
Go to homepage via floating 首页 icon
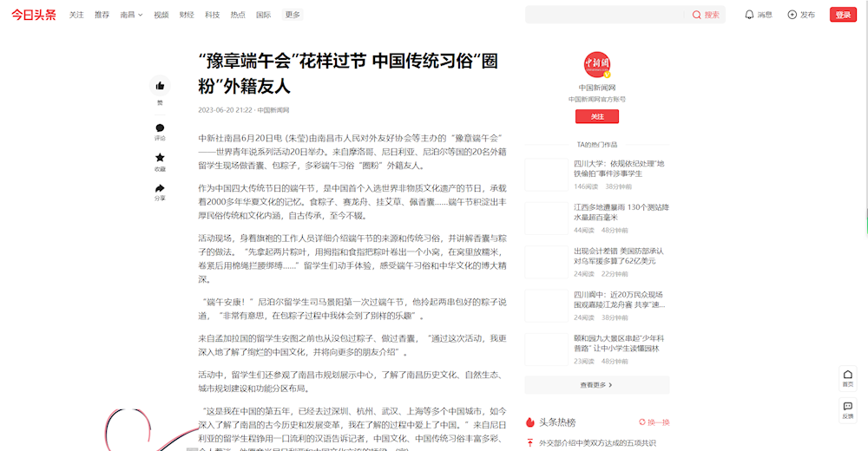coord(847,375)
